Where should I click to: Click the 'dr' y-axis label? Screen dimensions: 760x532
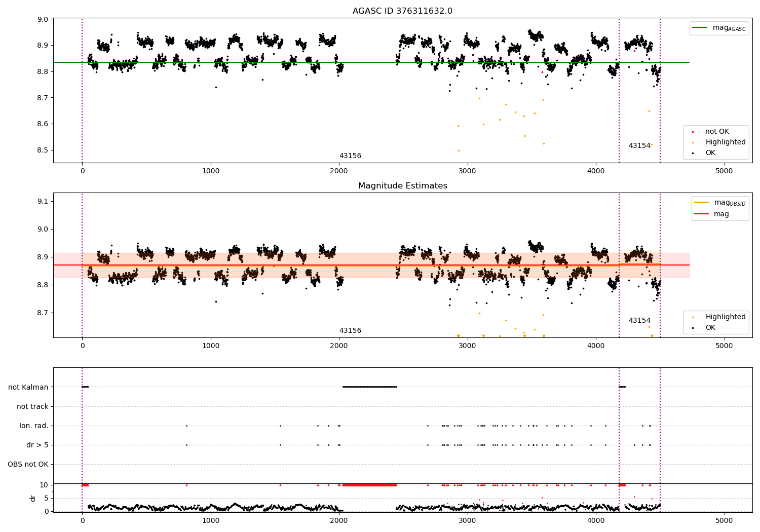[33, 498]
